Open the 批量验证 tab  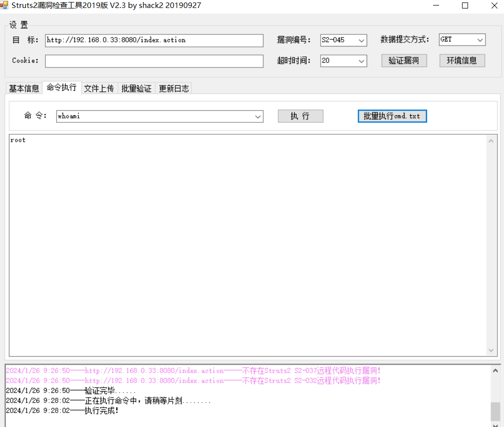(136, 88)
